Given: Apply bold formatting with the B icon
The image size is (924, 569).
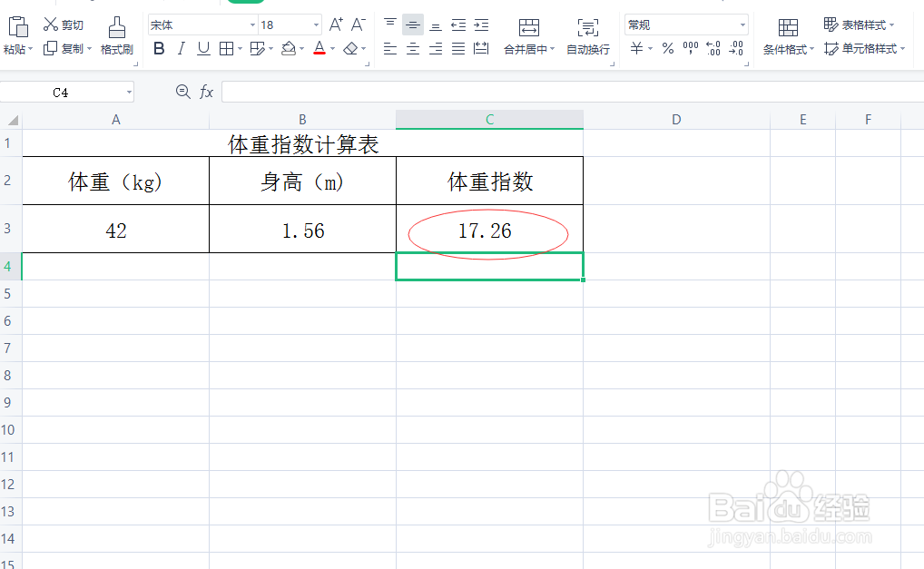Looking at the screenshot, I should click(x=159, y=48).
